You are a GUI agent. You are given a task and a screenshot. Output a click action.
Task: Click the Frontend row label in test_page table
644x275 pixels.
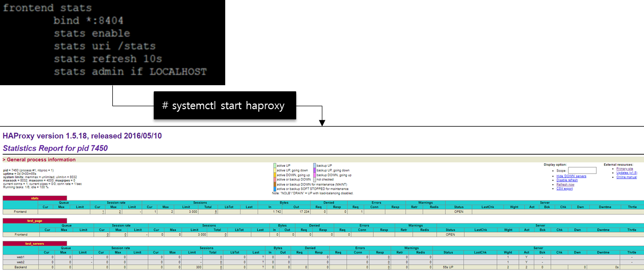click(x=21, y=234)
